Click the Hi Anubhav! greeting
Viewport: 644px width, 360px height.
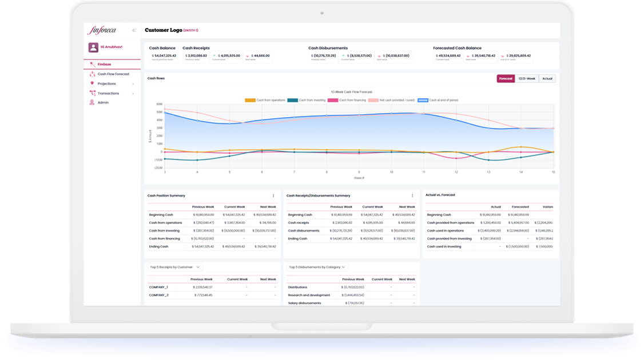[x=112, y=47]
